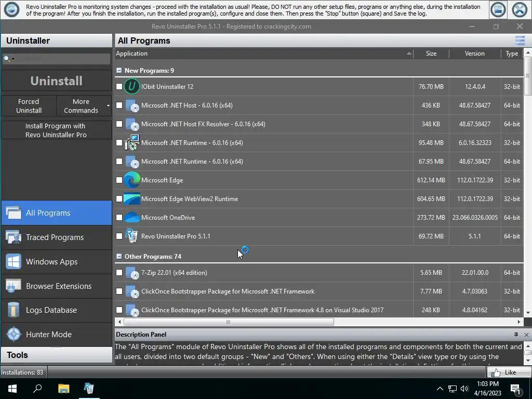Open the Windows Apps module

pyautogui.click(x=56, y=262)
